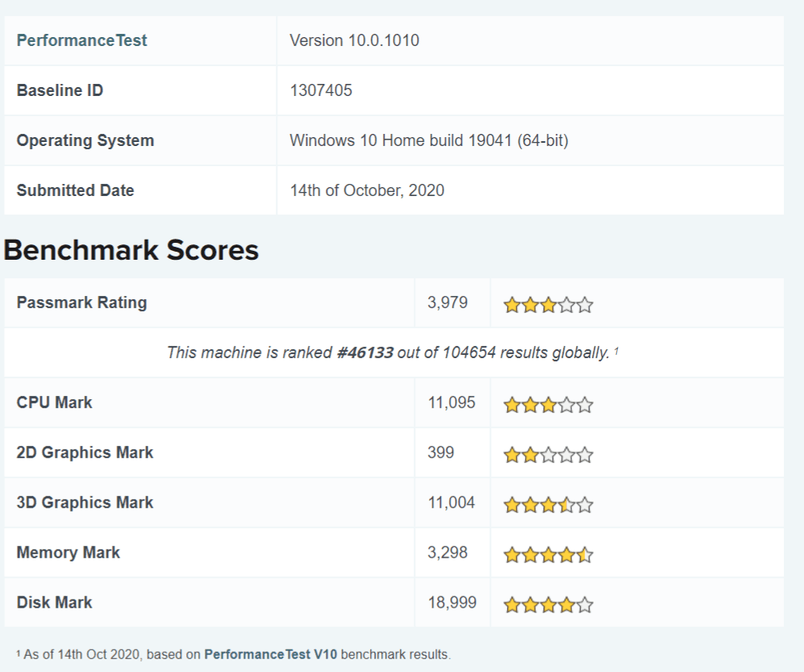Viewport: 804px width, 672px height.
Task: Click the Baseline ID value 1307405
Action: 321,90
